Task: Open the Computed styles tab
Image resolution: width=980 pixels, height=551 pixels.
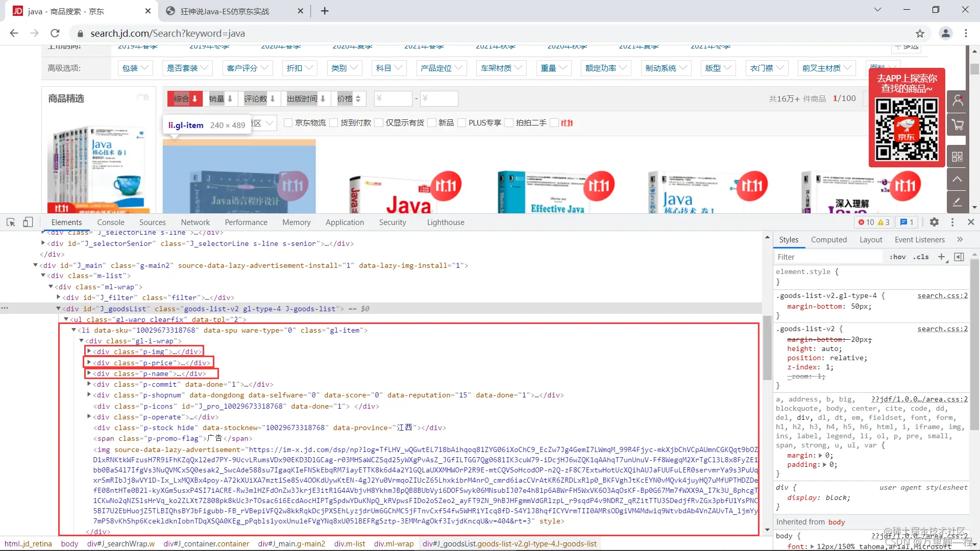Action: tap(829, 240)
